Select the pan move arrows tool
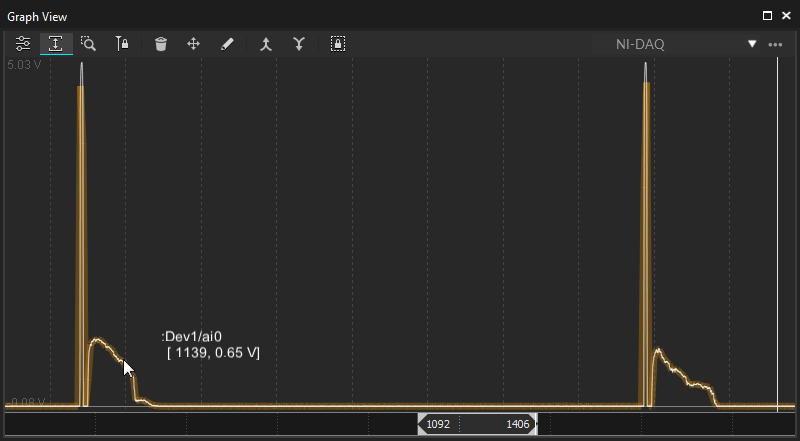The height and width of the screenshot is (441, 800). coord(194,44)
